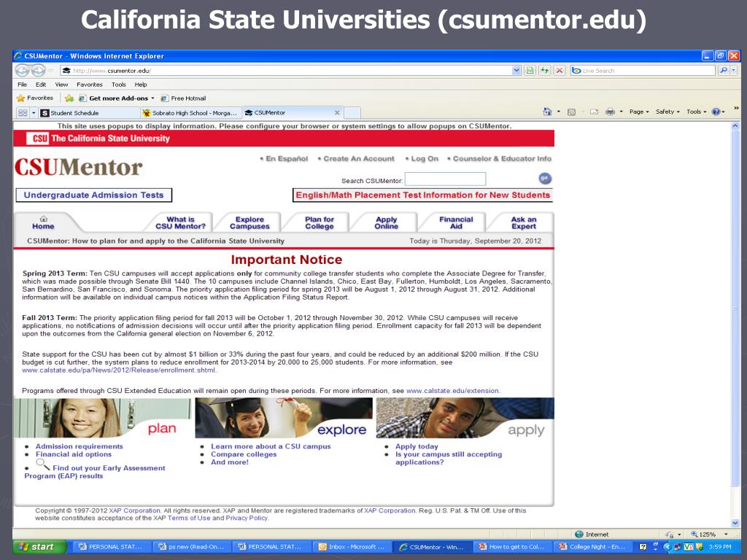Switch to the Student Schedule tab
This screenshot has width=747, height=560.
(x=89, y=113)
